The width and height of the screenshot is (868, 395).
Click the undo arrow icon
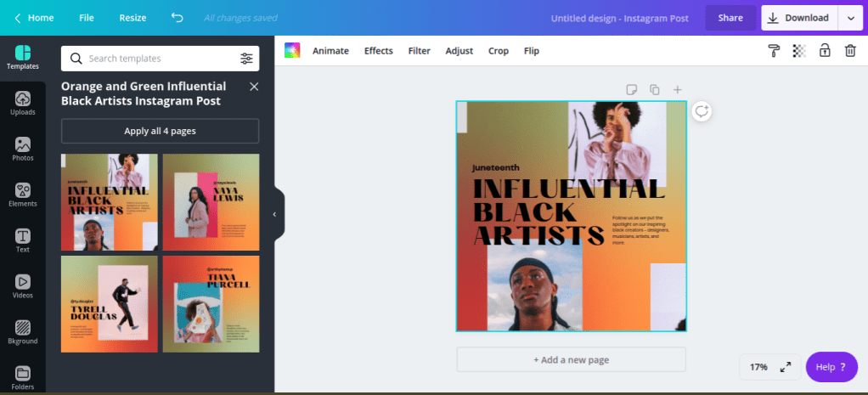click(x=177, y=18)
